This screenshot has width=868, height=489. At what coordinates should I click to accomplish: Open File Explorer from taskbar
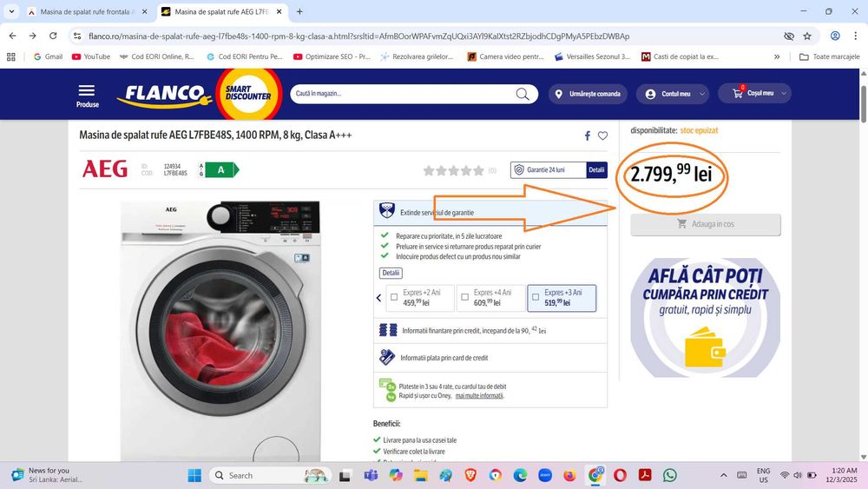421,475
